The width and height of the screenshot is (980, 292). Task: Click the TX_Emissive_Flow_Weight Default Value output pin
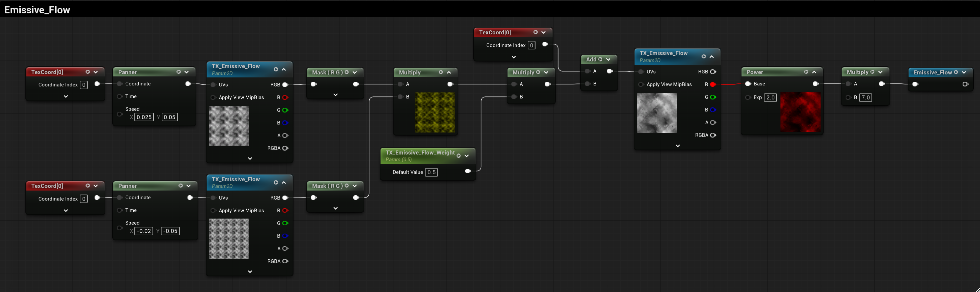point(468,171)
